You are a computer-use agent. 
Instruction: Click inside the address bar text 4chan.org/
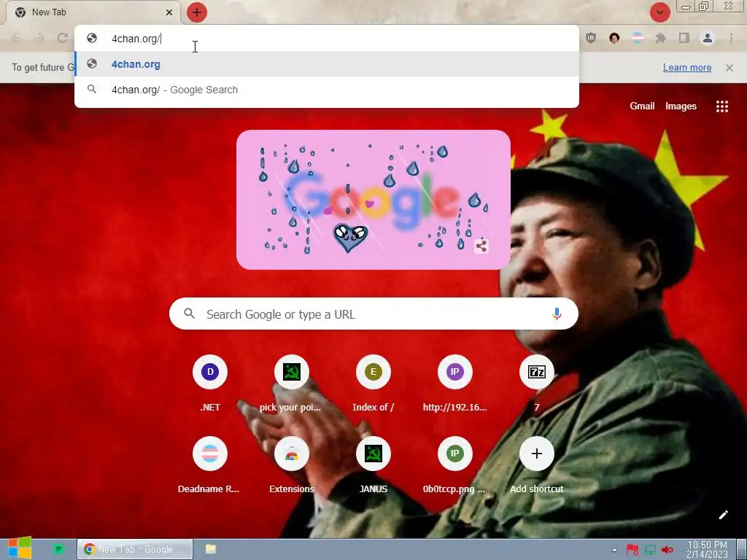(x=136, y=39)
